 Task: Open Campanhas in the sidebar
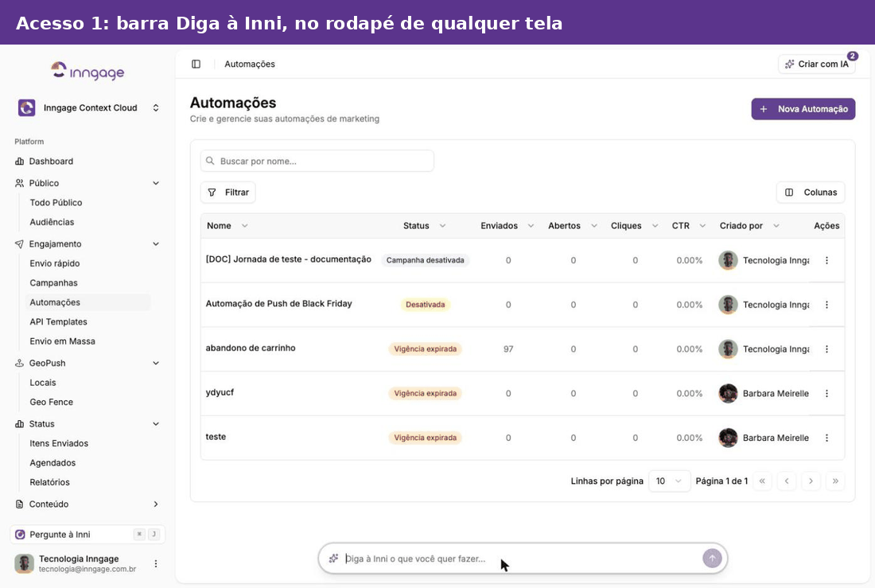pos(53,283)
